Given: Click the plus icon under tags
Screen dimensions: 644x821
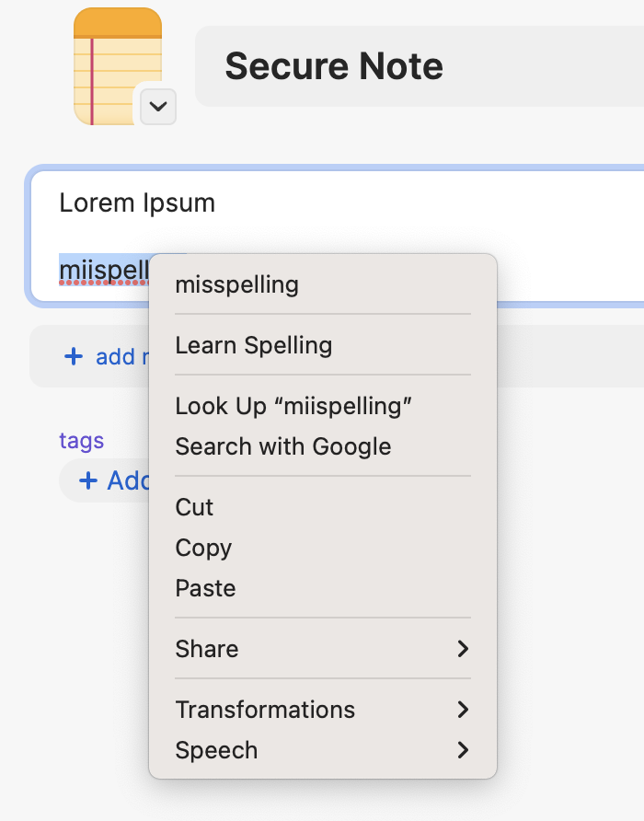Looking at the screenshot, I should (x=88, y=480).
